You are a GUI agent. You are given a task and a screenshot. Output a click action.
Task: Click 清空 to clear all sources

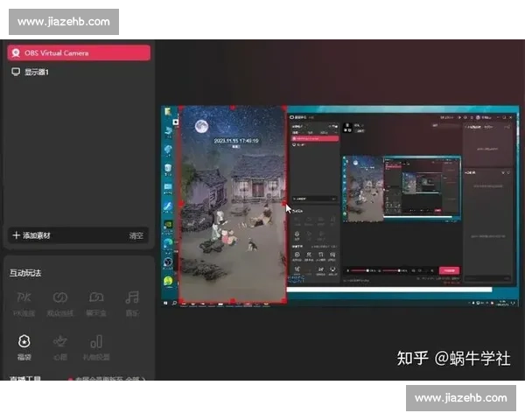coord(136,235)
